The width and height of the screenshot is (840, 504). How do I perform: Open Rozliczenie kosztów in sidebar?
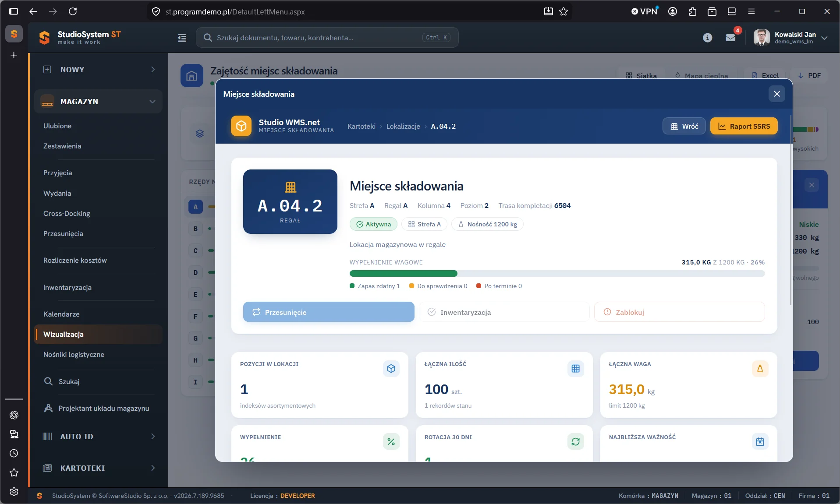pyautogui.click(x=75, y=260)
